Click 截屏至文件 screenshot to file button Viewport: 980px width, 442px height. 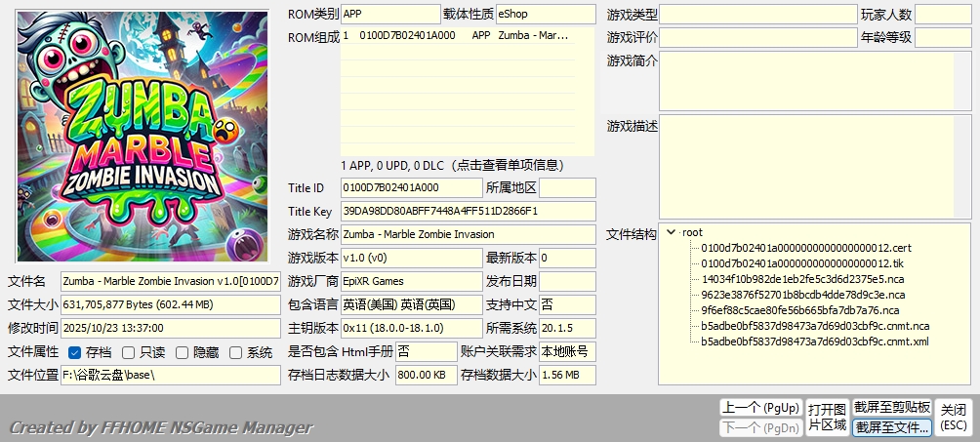pyautogui.click(x=891, y=427)
